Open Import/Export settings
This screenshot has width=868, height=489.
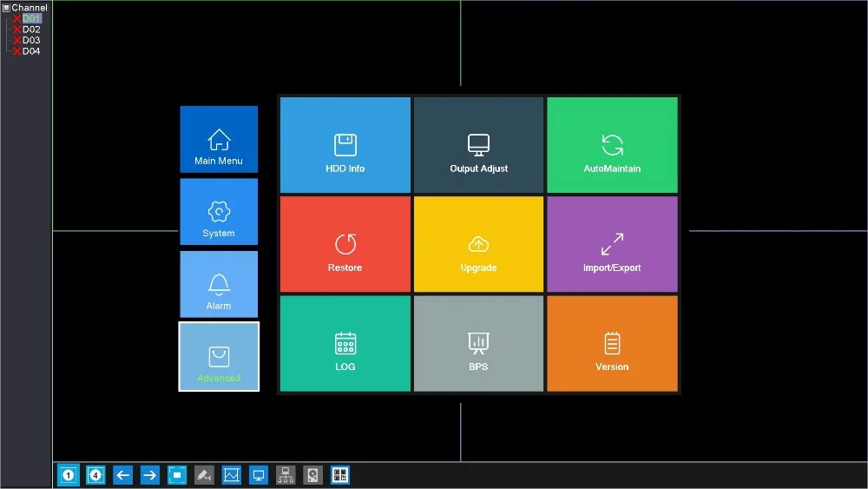coord(612,244)
